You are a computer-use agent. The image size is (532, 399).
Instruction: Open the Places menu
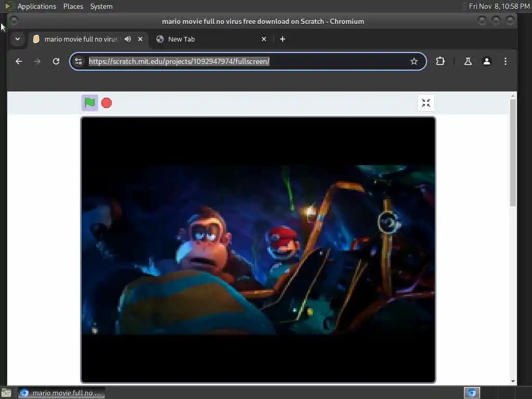[73, 6]
